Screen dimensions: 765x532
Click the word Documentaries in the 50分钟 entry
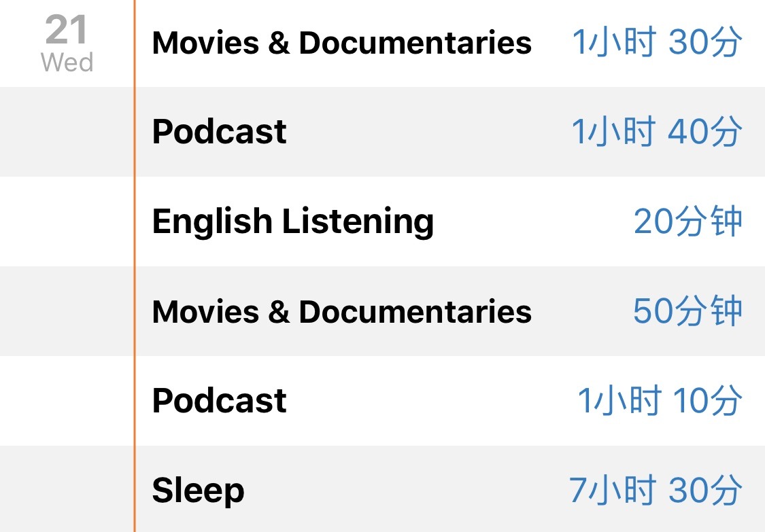pyautogui.click(x=415, y=312)
